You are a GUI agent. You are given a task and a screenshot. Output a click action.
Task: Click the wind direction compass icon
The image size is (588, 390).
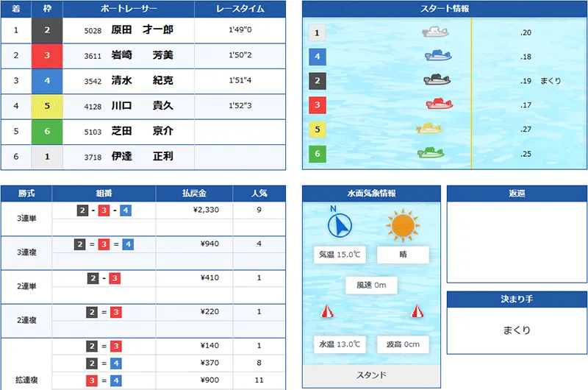click(340, 225)
